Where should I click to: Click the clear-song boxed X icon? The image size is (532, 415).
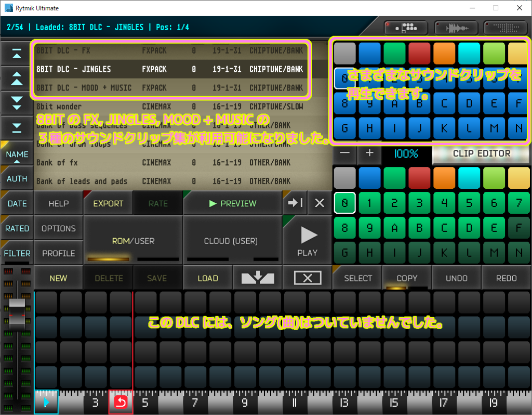[x=307, y=278]
